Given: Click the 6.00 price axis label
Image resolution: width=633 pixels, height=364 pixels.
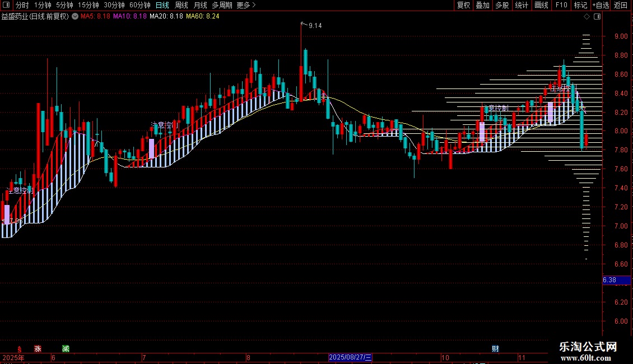Looking at the screenshot, I should point(621,321).
